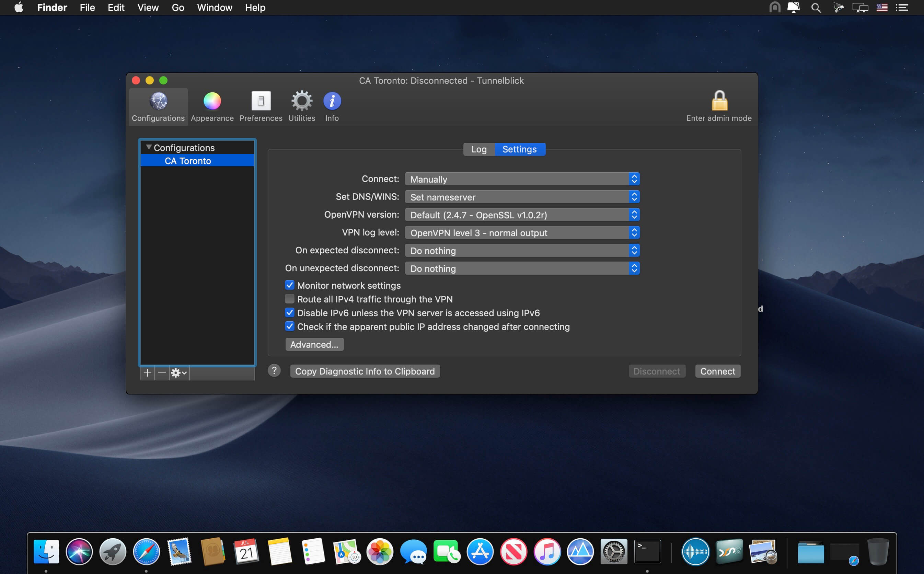Open Mail from the Dock

click(x=180, y=551)
